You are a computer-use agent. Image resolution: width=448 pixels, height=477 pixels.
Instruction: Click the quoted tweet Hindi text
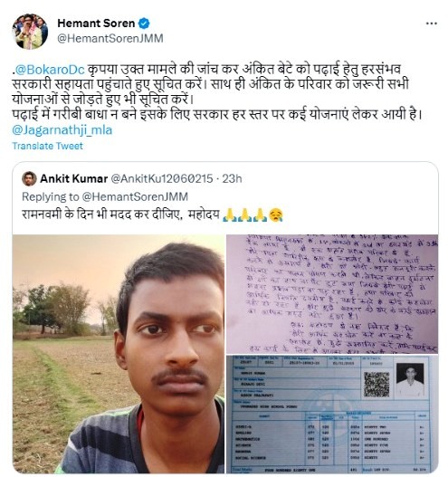120,215
